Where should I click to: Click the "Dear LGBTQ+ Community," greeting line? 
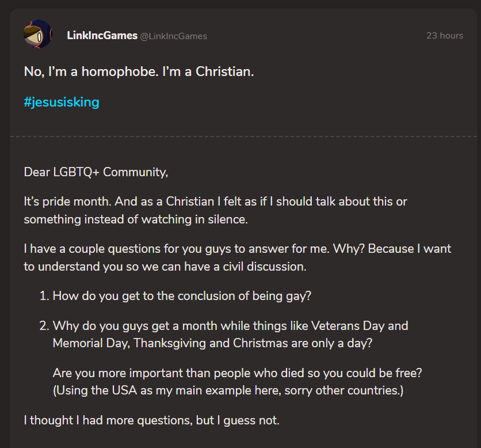coord(96,172)
